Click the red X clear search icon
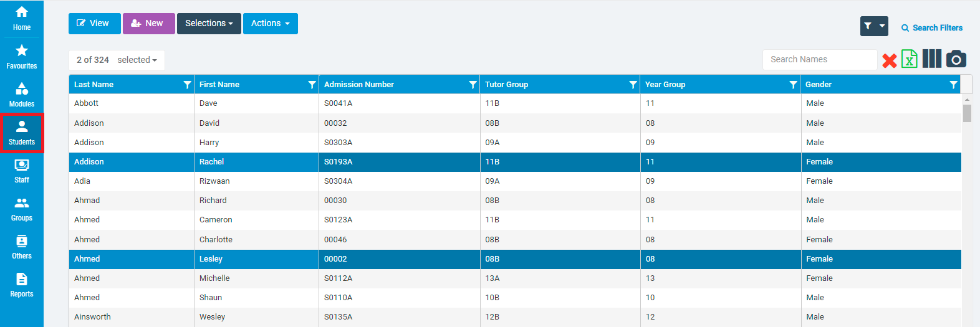The height and width of the screenshot is (327, 980). (890, 60)
